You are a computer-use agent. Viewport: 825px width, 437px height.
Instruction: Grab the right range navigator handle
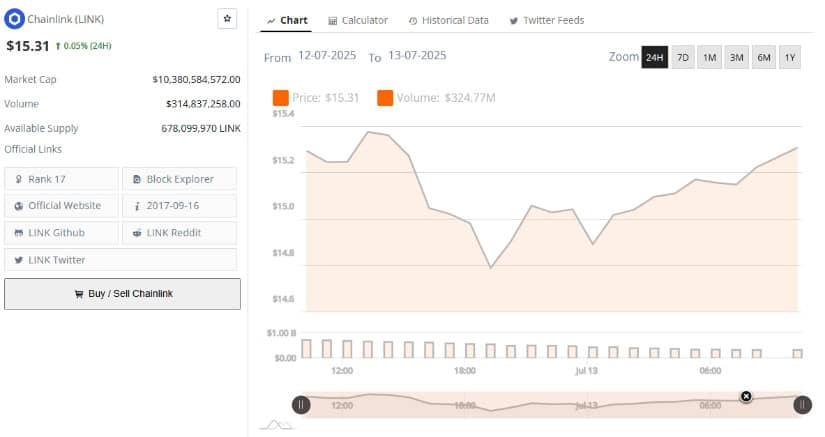[x=802, y=404]
